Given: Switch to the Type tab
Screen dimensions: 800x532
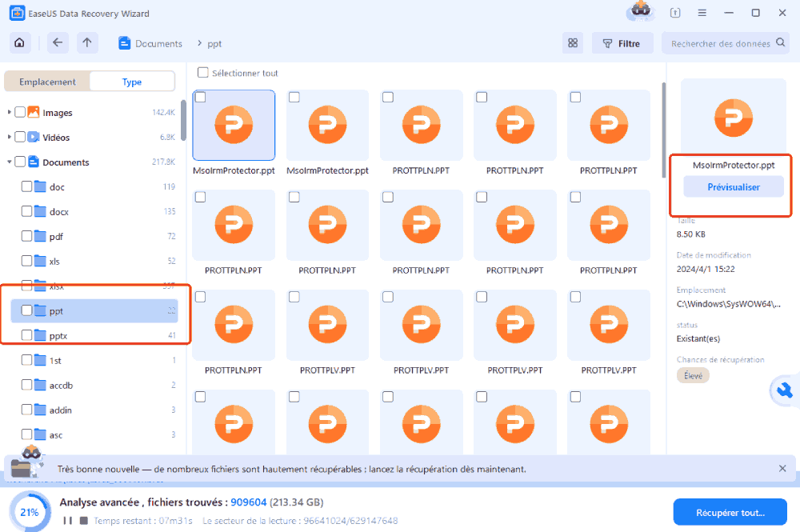Looking at the screenshot, I should coord(132,82).
